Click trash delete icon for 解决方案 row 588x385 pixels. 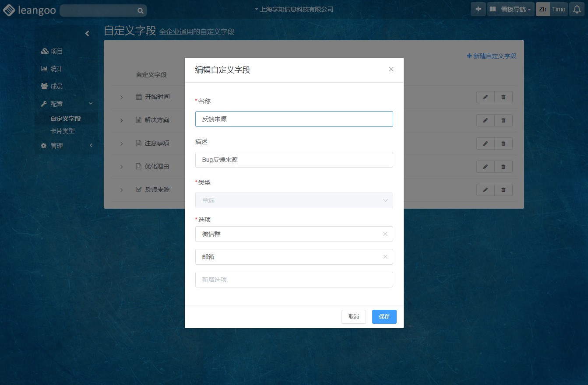coord(503,120)
